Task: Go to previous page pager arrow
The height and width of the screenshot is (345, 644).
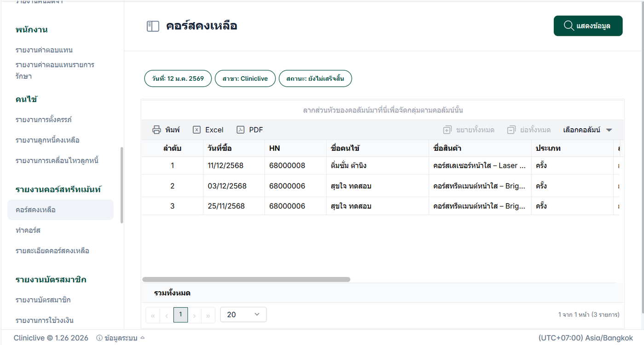Action: [167, 315]
